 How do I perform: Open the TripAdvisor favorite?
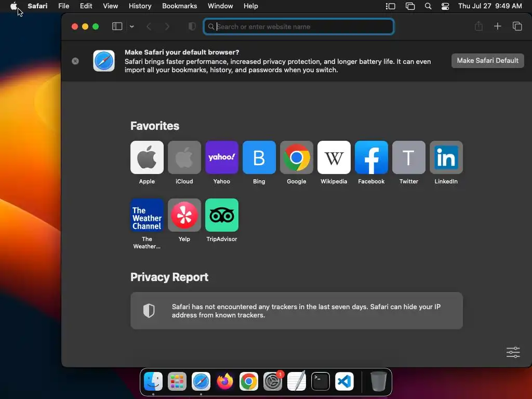point(221,215)
